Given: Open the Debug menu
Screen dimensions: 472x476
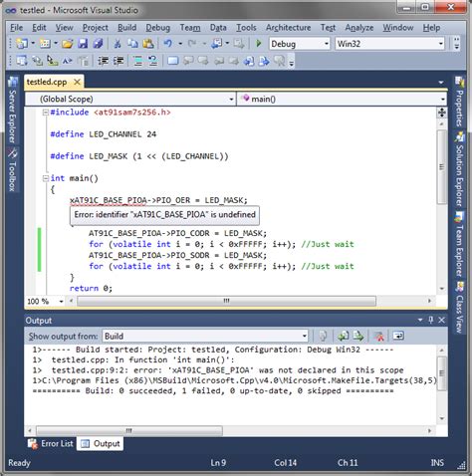Looking at the screenshot, I should [157, 28].
